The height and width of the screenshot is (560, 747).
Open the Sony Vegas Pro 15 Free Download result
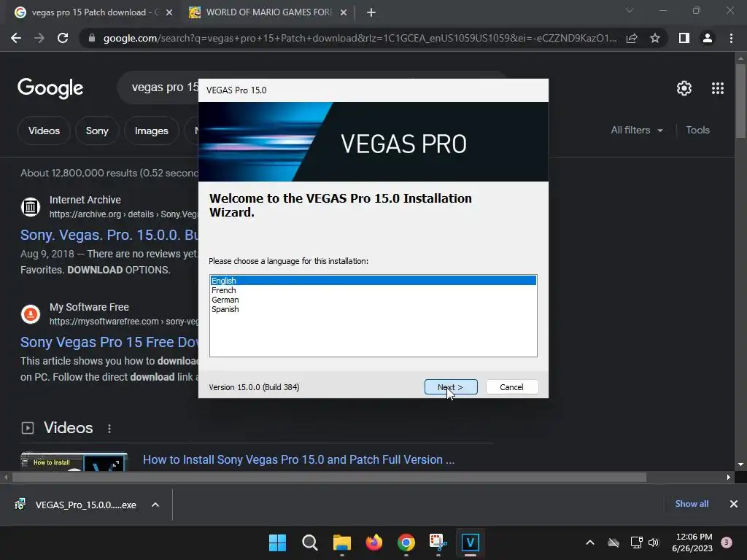[x=109, y=342]
